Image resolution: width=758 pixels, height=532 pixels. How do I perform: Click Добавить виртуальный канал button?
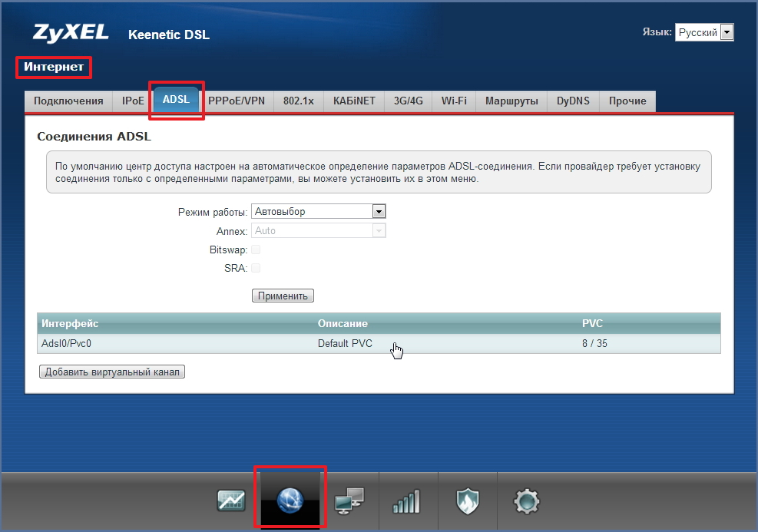tap(112, 372)
